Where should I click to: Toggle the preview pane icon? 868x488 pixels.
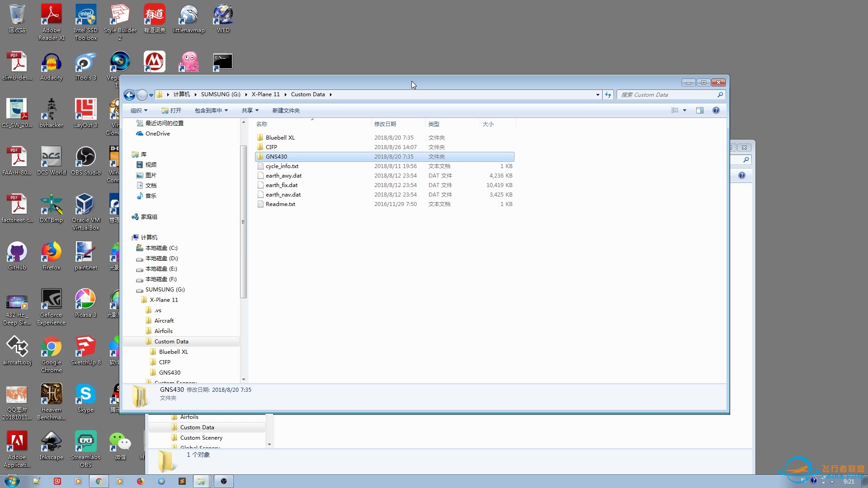click(x=700, y=110)
